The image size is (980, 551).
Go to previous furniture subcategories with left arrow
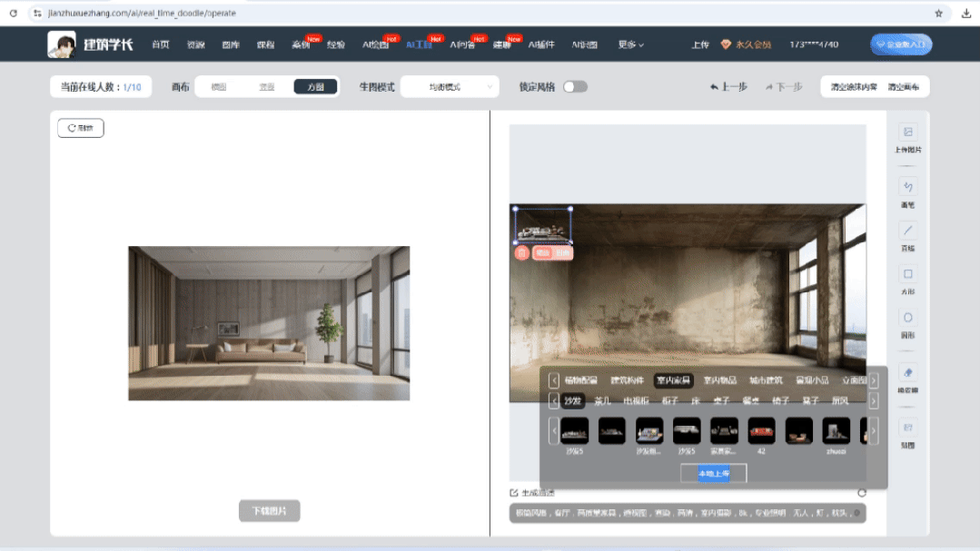coord(554,400)
